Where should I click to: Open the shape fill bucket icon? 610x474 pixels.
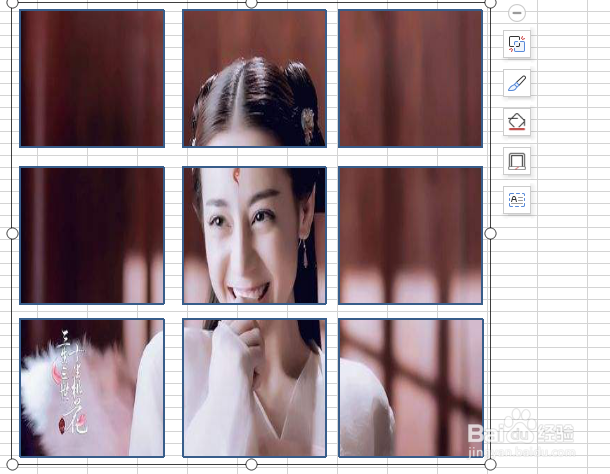(517, 122)
